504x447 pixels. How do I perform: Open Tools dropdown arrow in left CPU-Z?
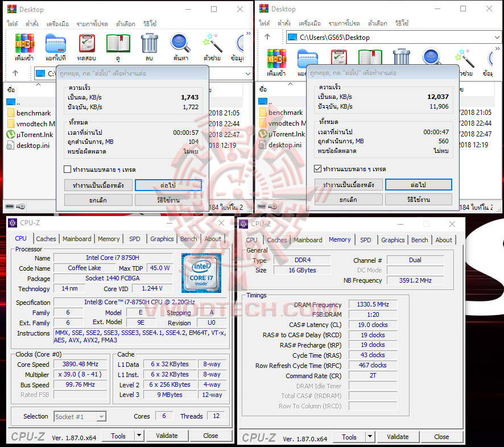(139, 436)
